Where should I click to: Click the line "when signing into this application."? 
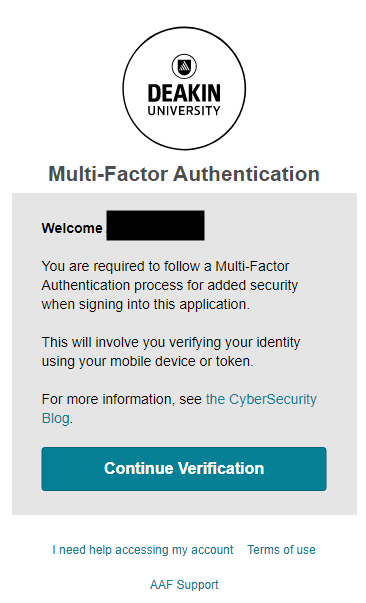click(x=146, y=304)
